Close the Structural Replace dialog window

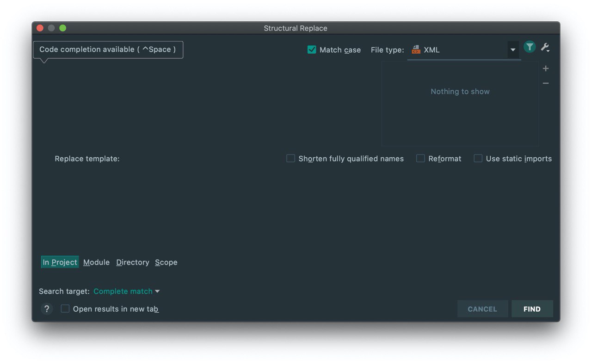click(40, 28)
